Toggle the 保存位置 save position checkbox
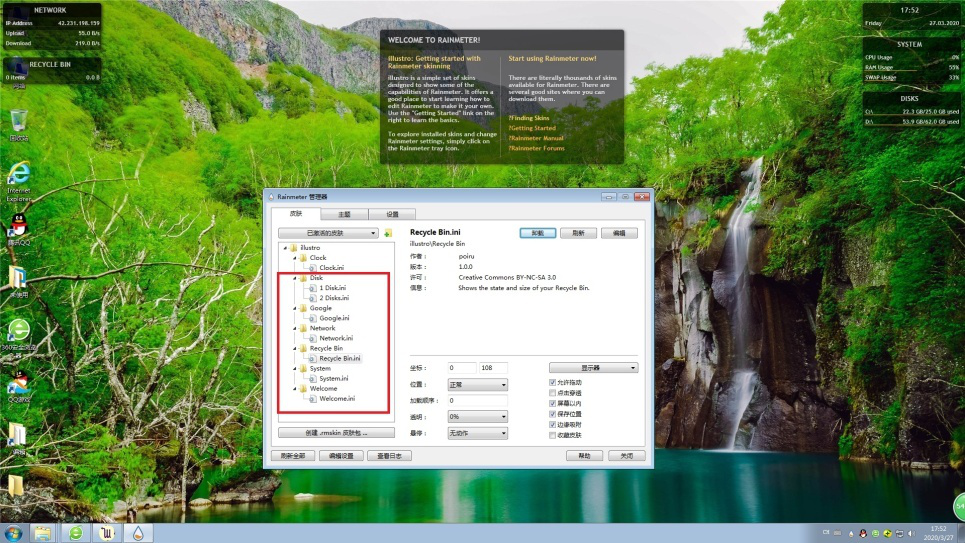Viewport: 965px width, 543px height. (x=552, y=414)
